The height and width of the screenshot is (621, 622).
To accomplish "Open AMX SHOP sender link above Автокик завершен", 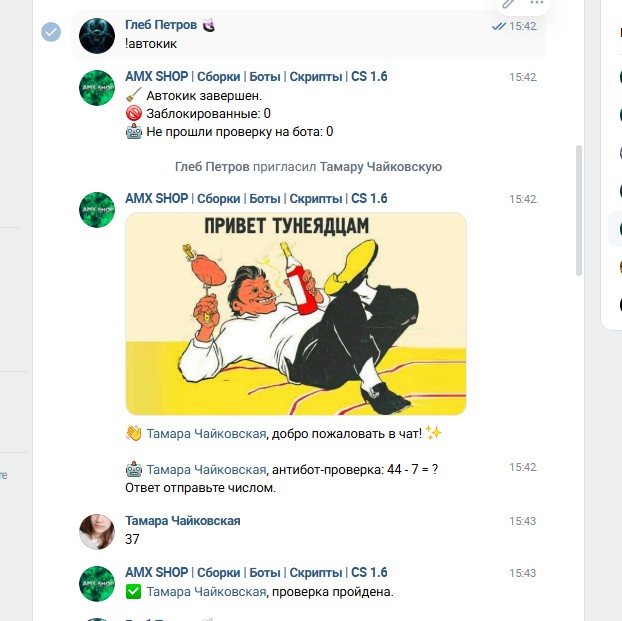I will (x=256, y=76).
